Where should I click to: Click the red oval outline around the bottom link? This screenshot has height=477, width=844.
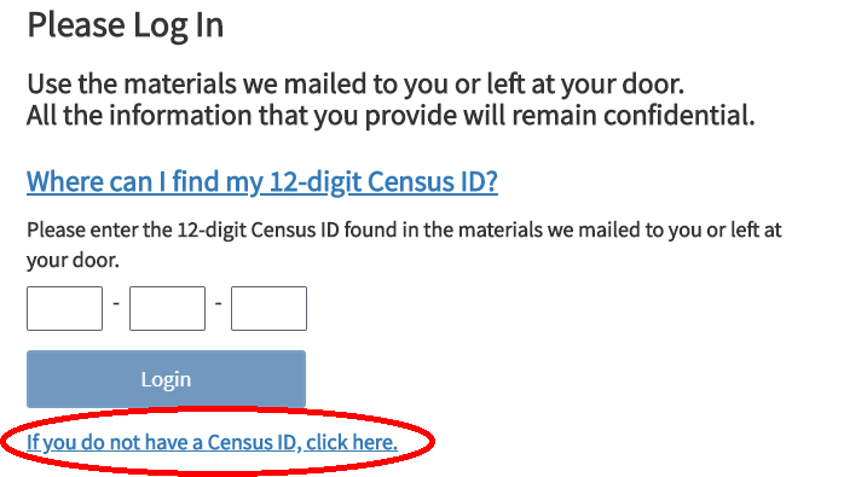tap(433, 441)
